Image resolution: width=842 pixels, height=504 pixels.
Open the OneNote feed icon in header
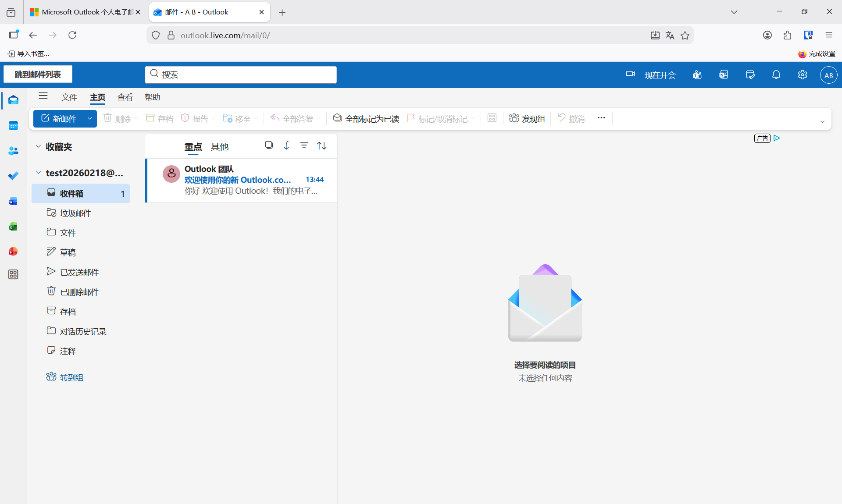724,75
